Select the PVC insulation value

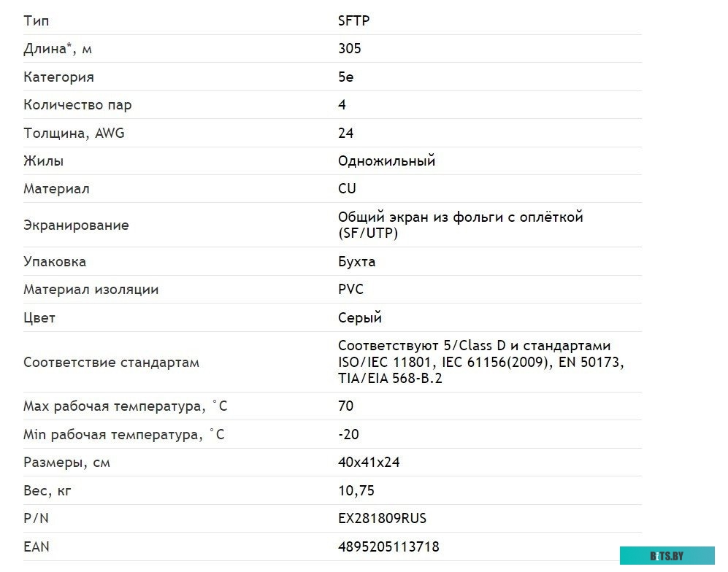pyautogui.click(x=350, y=290)
